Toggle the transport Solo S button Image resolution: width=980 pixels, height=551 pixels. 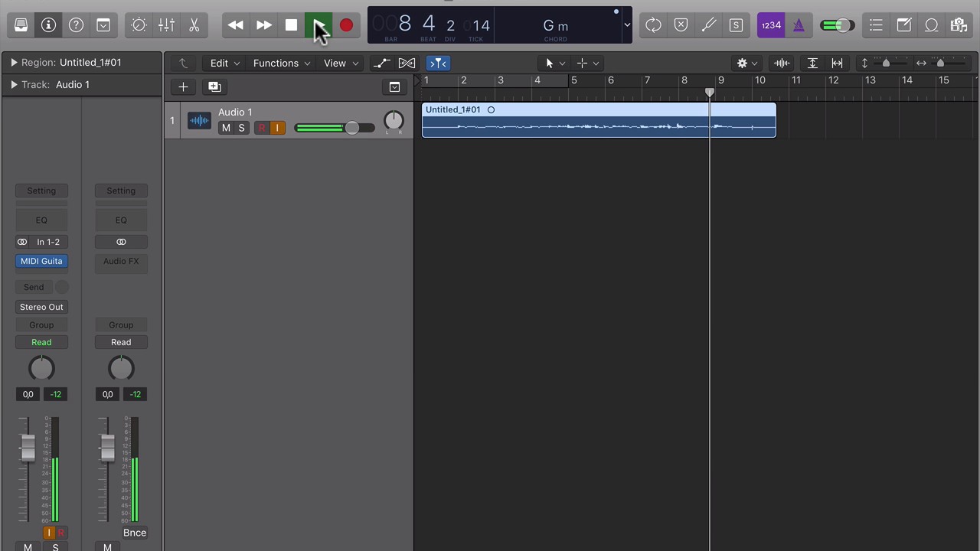(x=736, y=25)
